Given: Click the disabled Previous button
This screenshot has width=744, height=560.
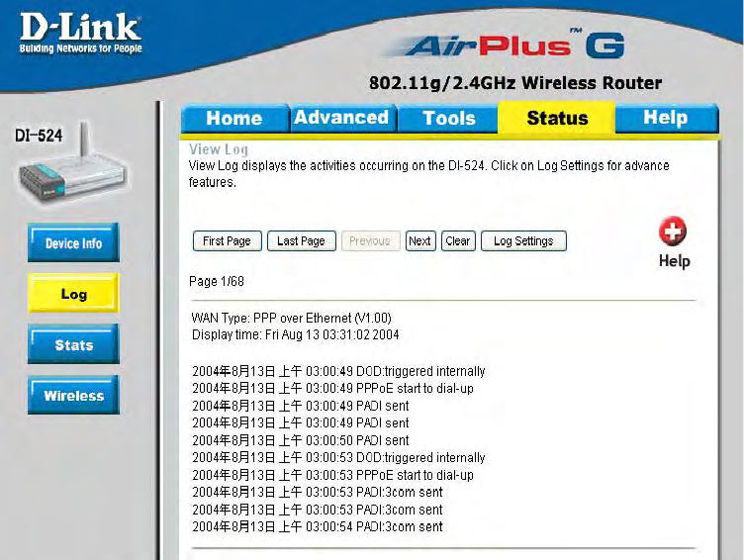Looking at the screenshot, I should click(370, 241).
